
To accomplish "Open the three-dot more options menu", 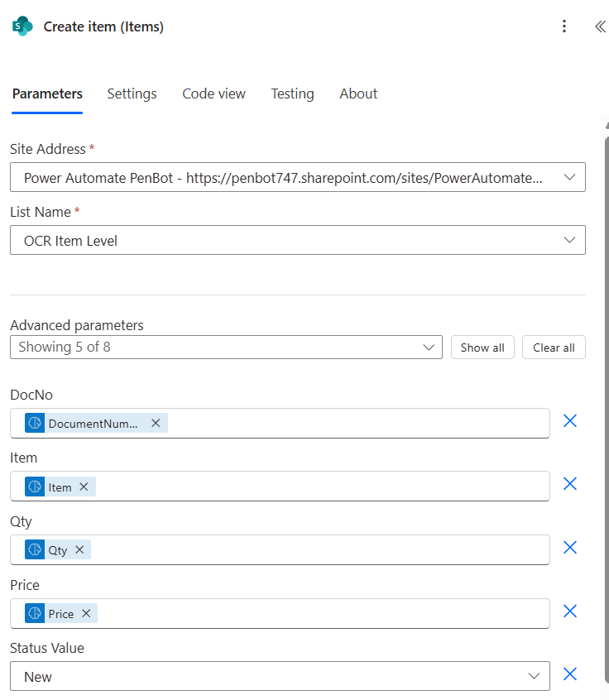I will 564,26.
